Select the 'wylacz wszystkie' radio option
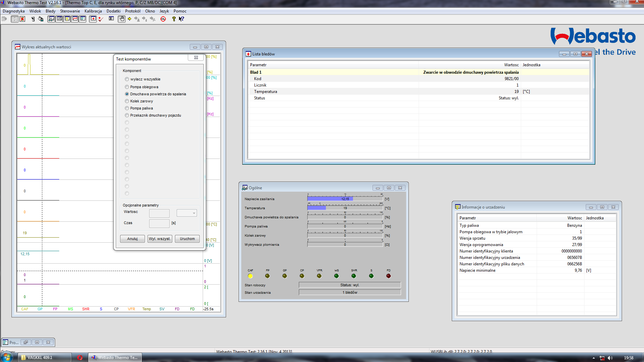Screen dimensions: 644x362 click(127, 79)
